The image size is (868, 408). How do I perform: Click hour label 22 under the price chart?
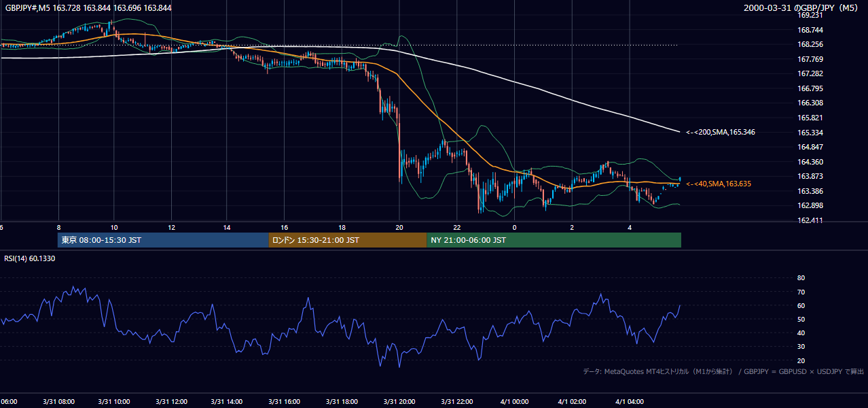[x=456, y=227]
